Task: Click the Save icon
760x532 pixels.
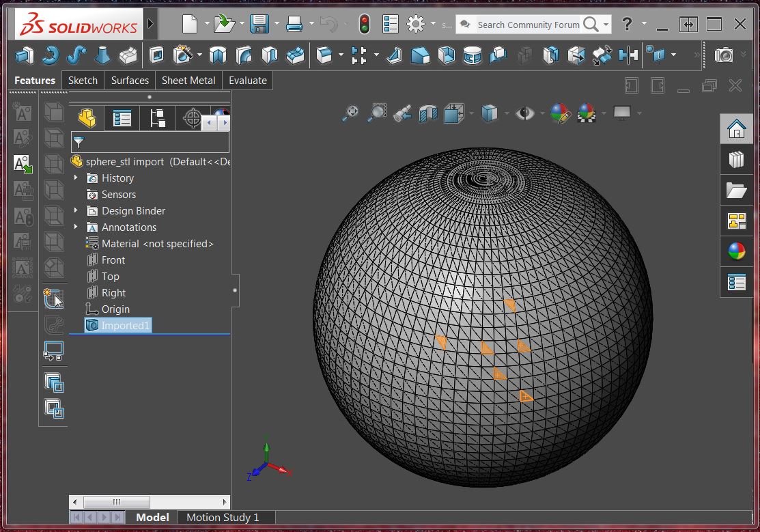Action: tap(259, 25)
